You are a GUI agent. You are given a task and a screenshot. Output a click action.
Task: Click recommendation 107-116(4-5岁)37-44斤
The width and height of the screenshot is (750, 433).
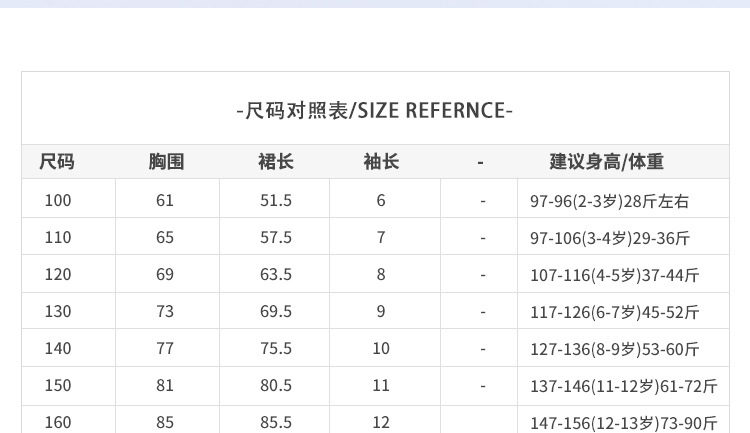[615, 275]
